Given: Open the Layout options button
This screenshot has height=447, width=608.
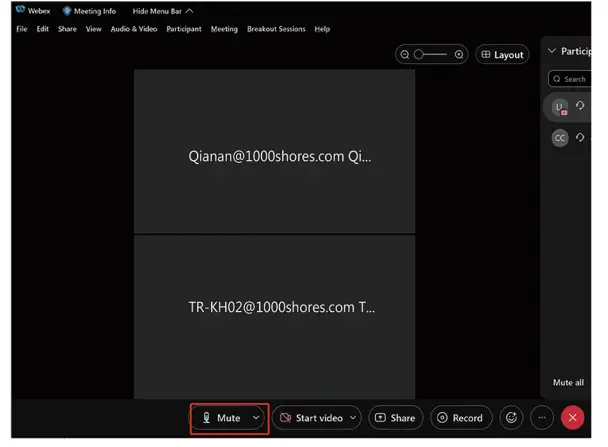Looking at the screenshot, I should tap(502, 55).
